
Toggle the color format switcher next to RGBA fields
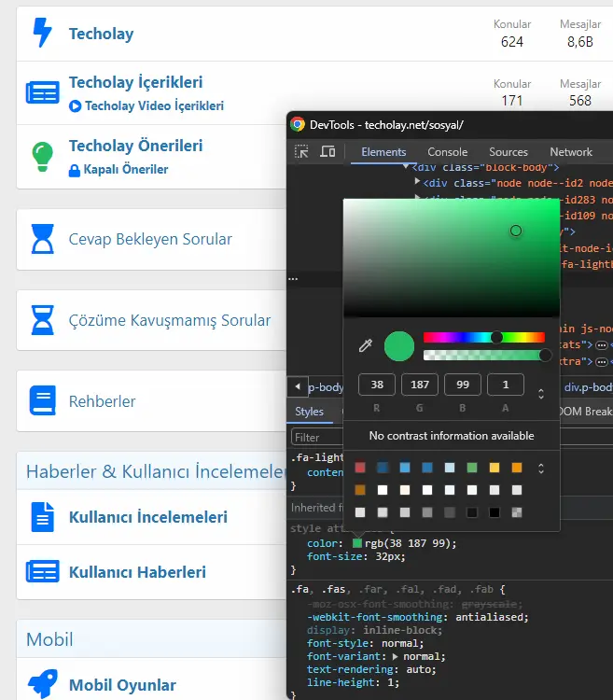(541, 394)
